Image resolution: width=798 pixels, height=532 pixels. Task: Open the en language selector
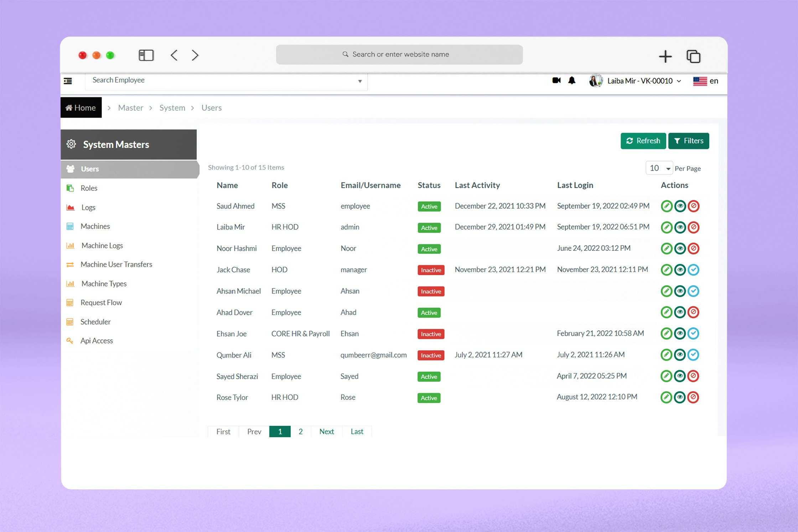click(x=706, y=81)
